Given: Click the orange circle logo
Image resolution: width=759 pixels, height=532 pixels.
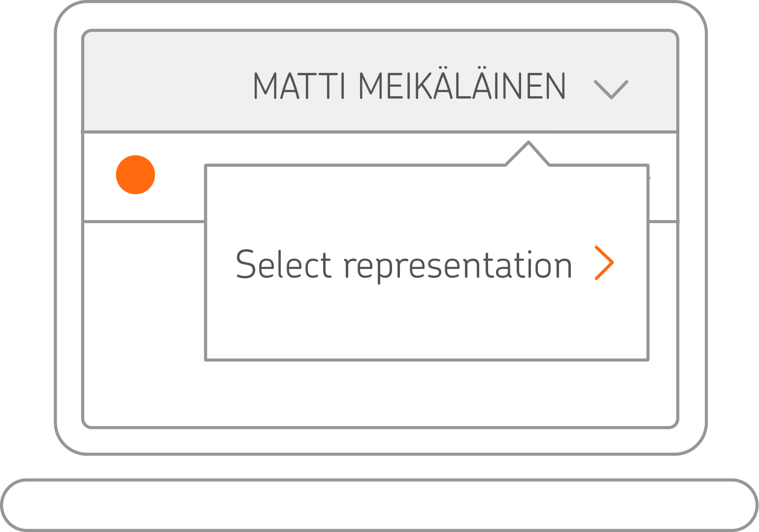Looking at the screenshot, I should click(x=135, y=175).
